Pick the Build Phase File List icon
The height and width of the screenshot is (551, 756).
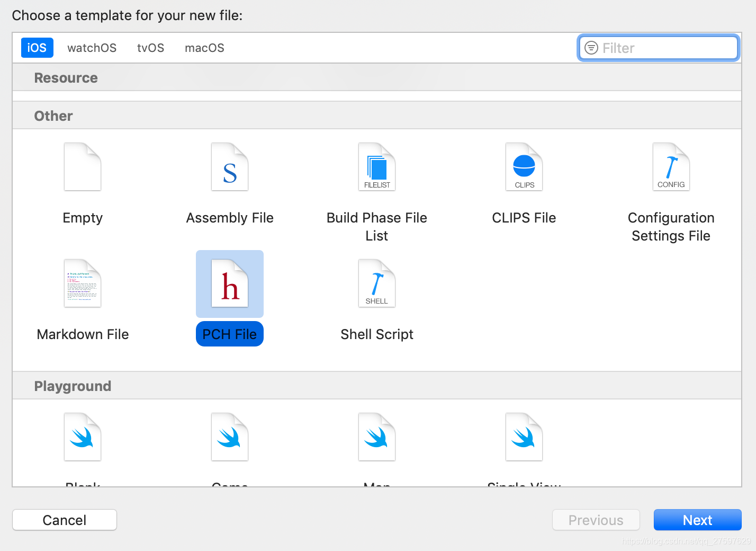click(x=377, y=166)
